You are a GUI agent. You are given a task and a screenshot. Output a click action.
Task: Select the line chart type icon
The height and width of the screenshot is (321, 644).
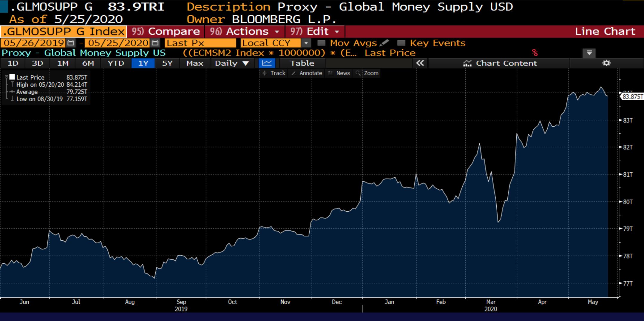tap(267, 63)
